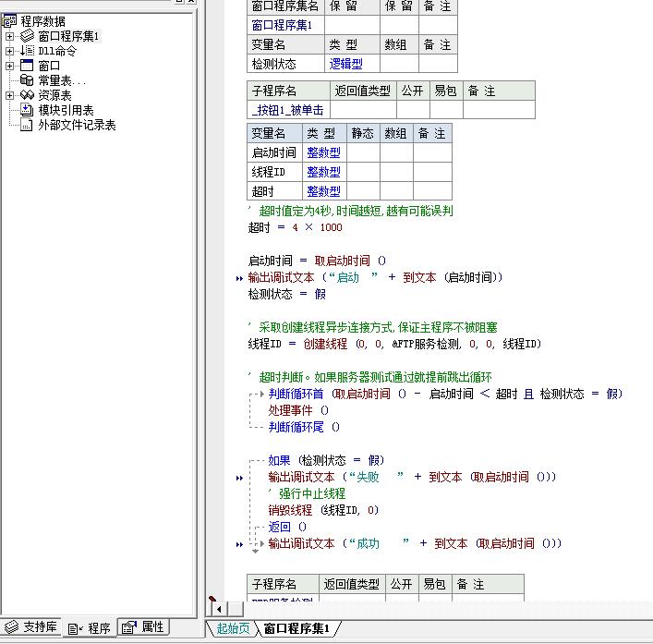
Task: Click the 窗口程序集1 name table cell
Action: click(x=285, y=26)
